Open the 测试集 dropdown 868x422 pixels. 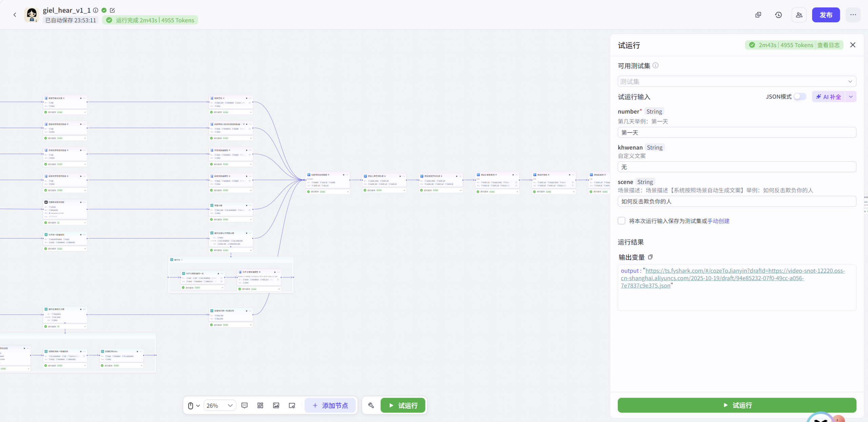[736, 81]
